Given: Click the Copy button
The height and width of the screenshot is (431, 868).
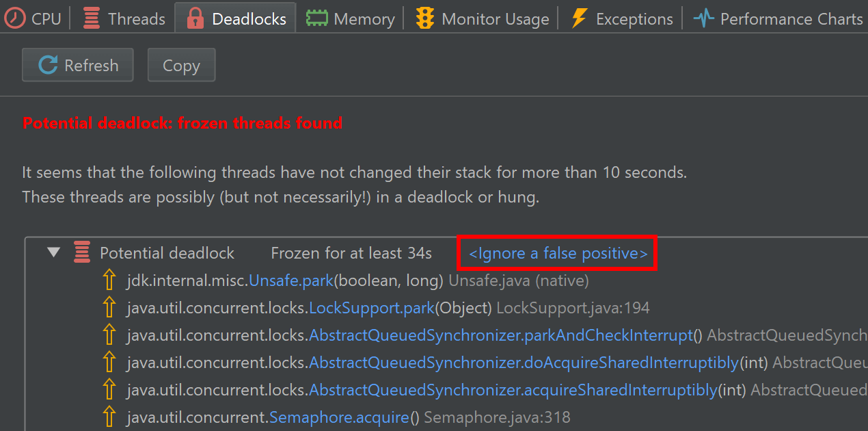Looking at the screenshot, I should (x=181, y=65).
